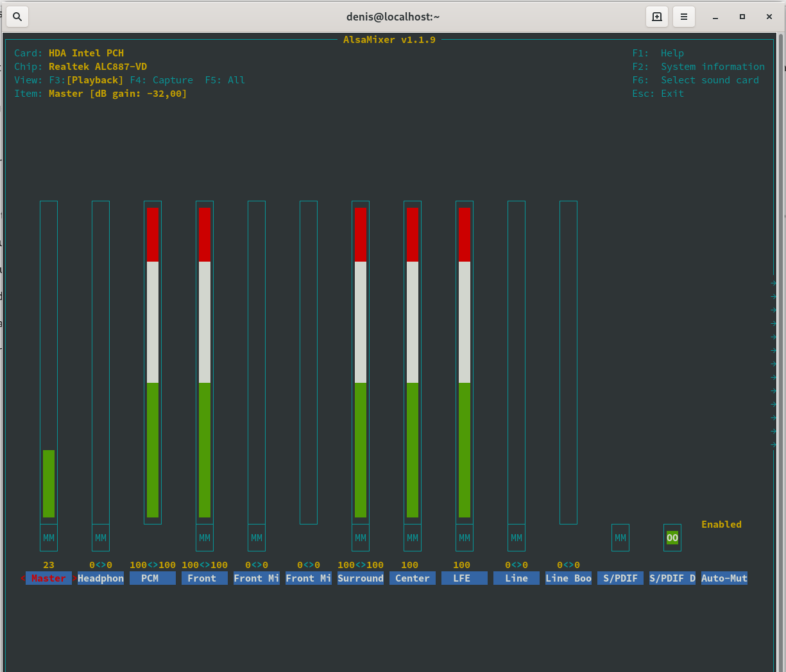Select the S/PDIF D channel label

(x=672, y=578)
